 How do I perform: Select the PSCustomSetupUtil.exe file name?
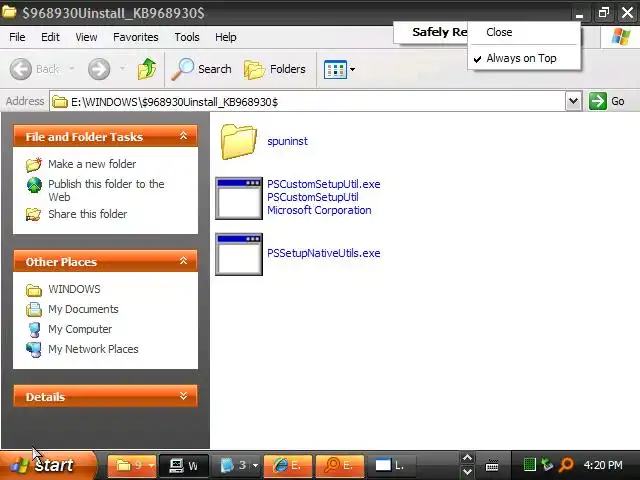(324, 184)
